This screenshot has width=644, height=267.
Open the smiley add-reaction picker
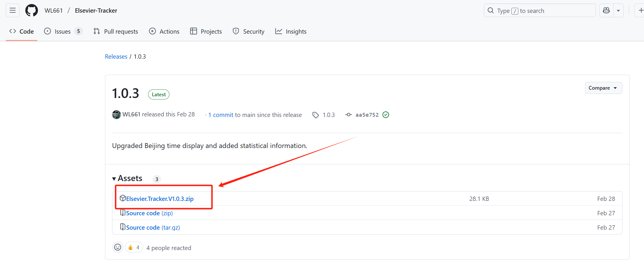(118, 247)
